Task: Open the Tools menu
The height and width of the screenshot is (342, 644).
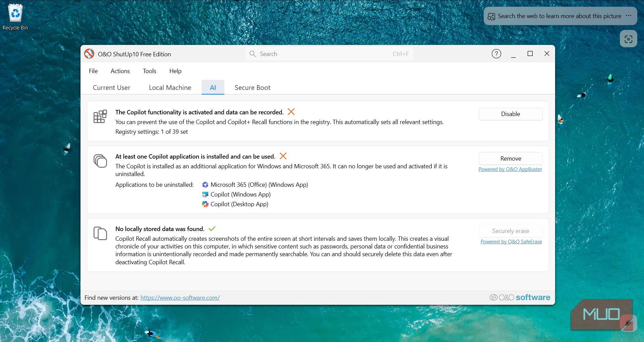Action: [150, 71]
